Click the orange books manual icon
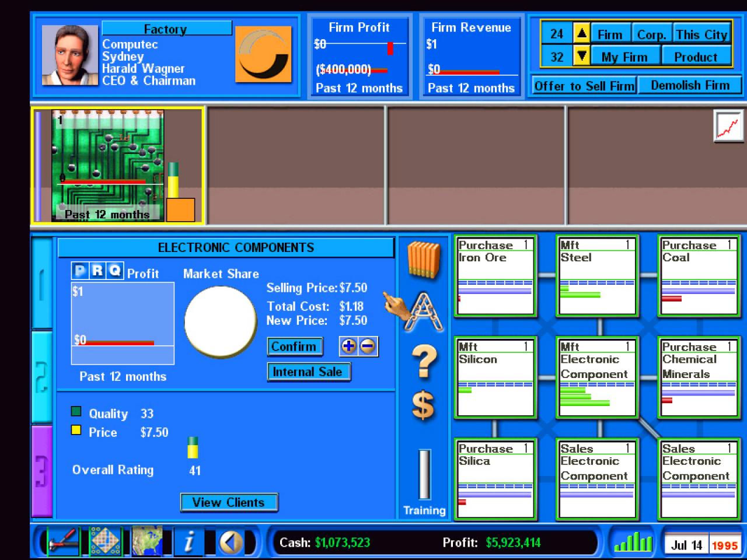Image resolution: width=747 pixels, height=560 pixels. pos(423,259)
